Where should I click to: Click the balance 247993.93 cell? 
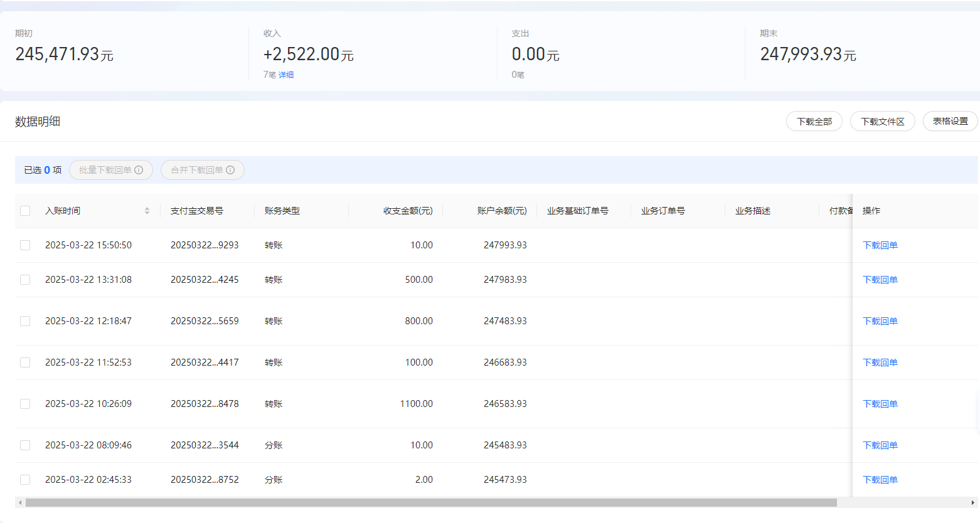(505, 245)
